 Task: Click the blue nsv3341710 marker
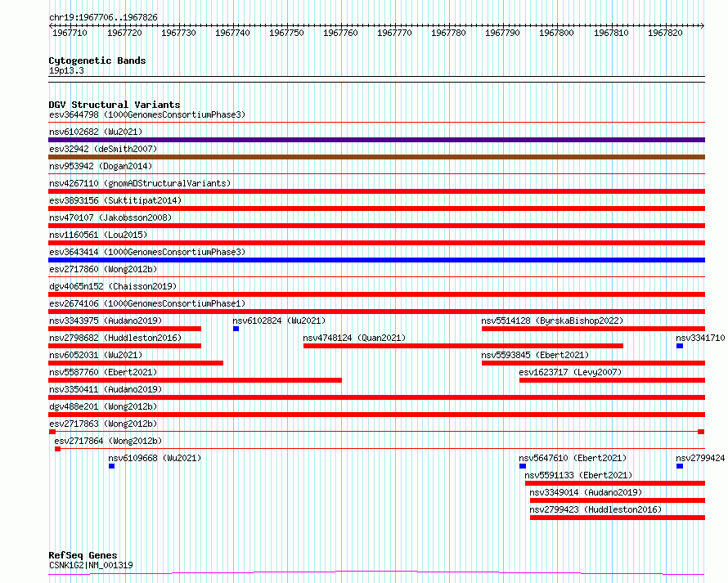(x=680, y=346)
